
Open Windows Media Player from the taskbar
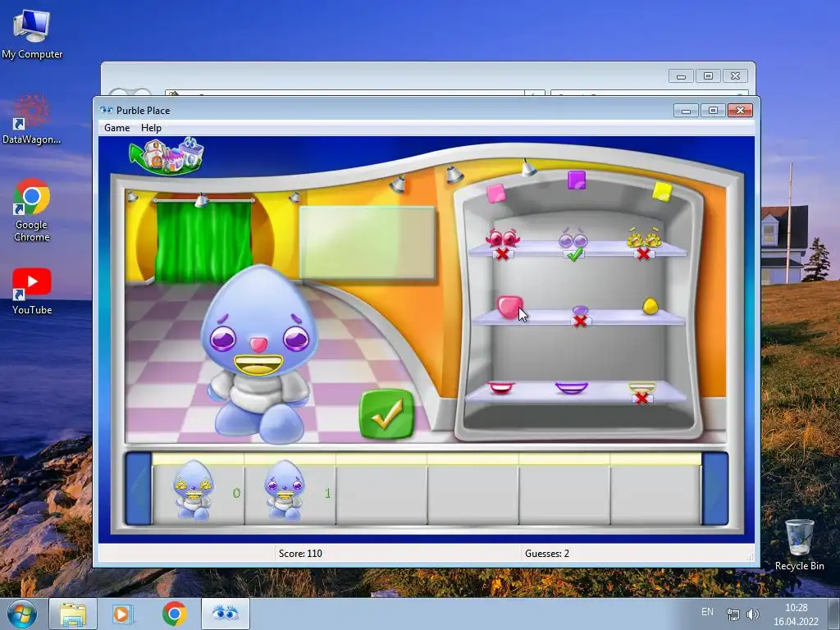click(123, 614)
